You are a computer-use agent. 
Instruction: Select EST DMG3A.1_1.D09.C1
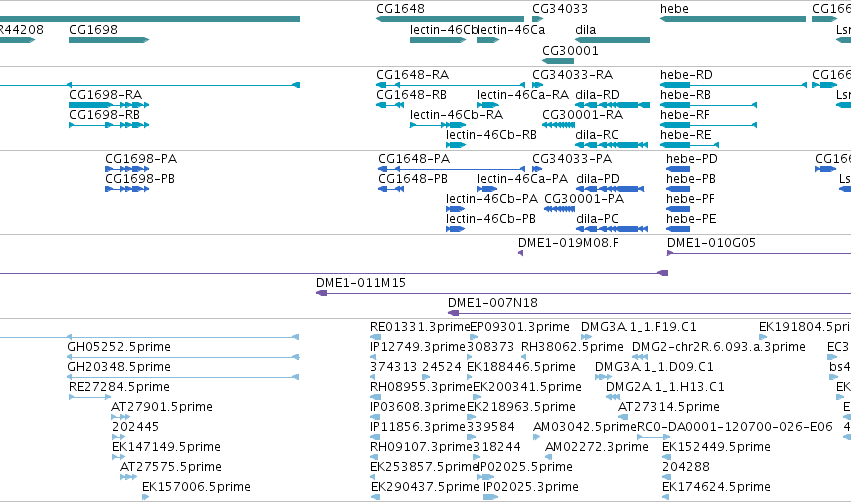pos(654,367)
